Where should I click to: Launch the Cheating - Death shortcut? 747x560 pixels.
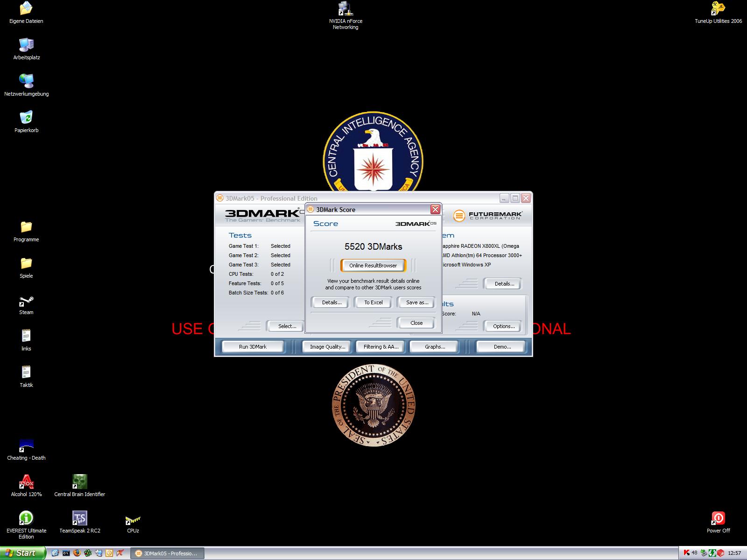point(26,449)
